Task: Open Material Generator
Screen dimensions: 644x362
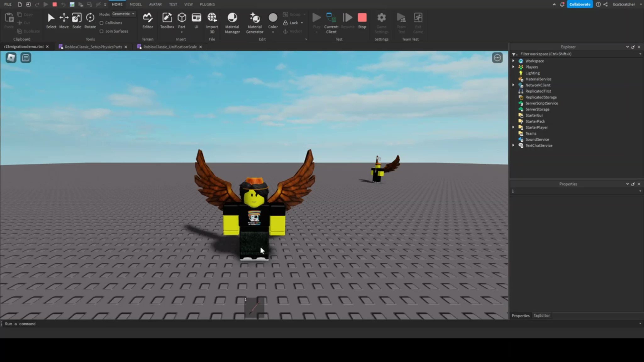Action: 255,23
